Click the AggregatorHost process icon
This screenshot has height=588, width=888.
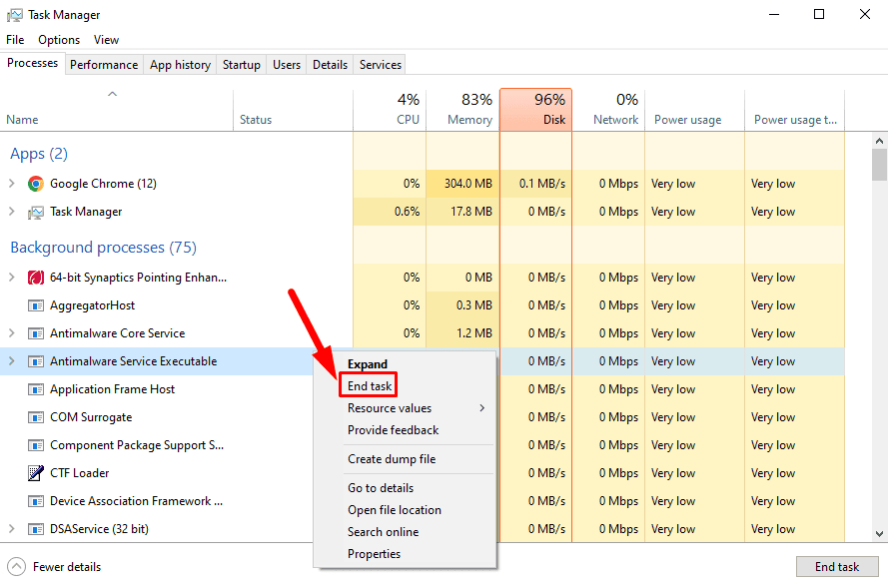click(x=36, y=305)
